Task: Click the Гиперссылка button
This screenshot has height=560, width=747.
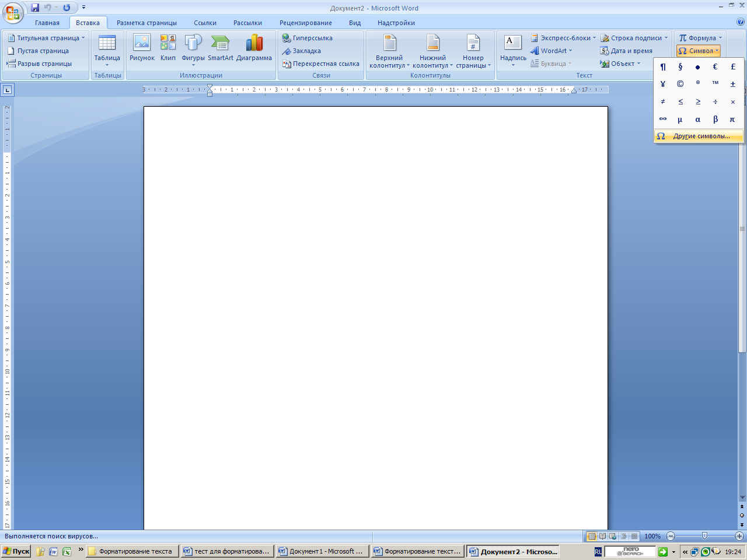Action: pos(308,38)
